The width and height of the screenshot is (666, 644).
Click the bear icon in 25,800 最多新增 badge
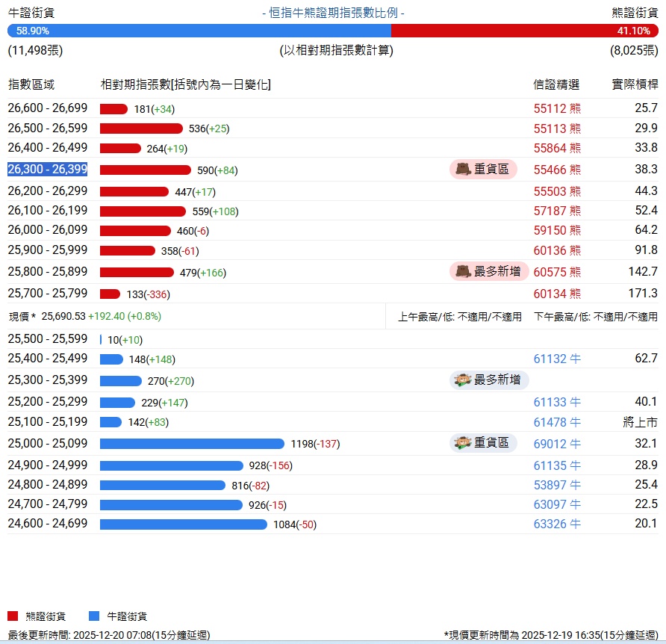click(463, 271)
